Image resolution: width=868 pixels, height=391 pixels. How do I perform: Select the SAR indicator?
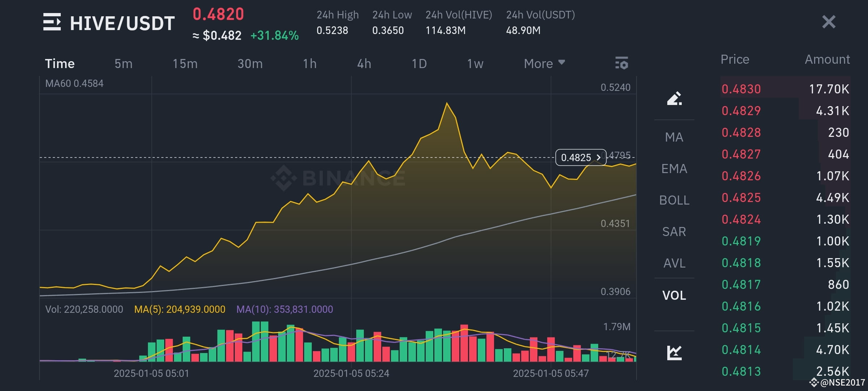(x=673, y=232)
